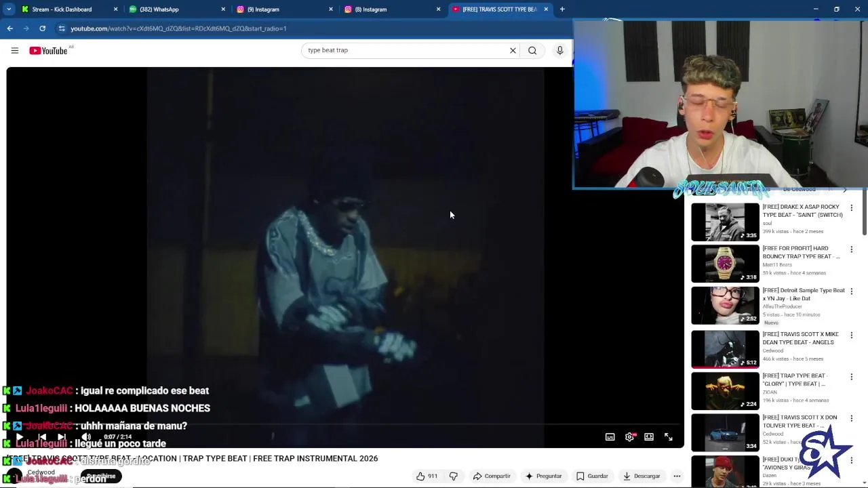Open the pink watch Hard Bouncy Trap thumbnail
The image size is (868, 488).
coord(725,264)
